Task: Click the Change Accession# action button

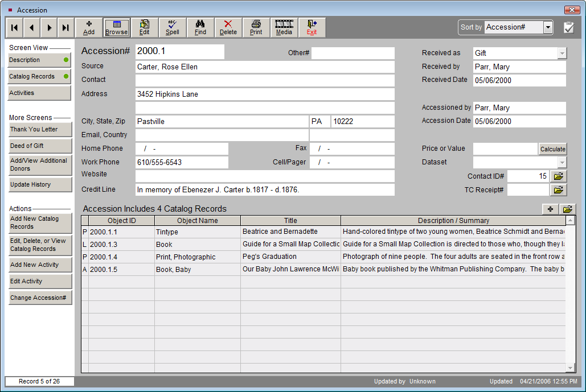Action: point(39,298)
